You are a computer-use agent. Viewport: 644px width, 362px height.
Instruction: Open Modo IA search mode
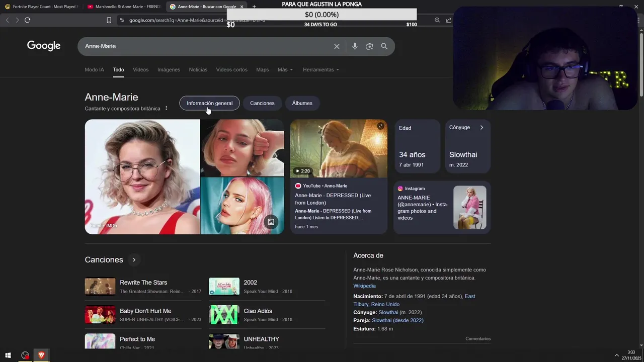[94, 69]
